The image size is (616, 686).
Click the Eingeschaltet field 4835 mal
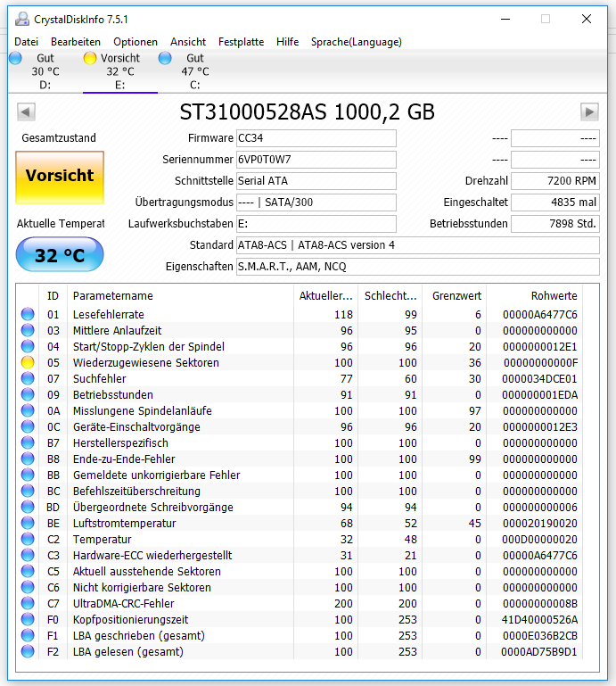click(x=555, y=202)
